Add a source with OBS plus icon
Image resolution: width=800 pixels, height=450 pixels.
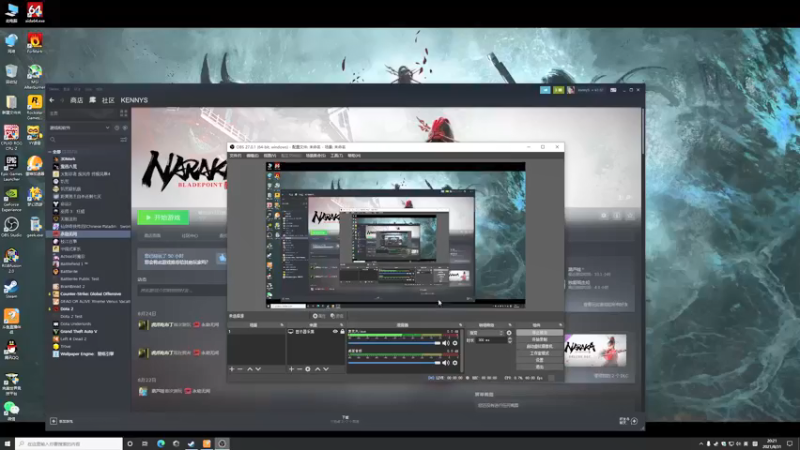coord(291,369)
